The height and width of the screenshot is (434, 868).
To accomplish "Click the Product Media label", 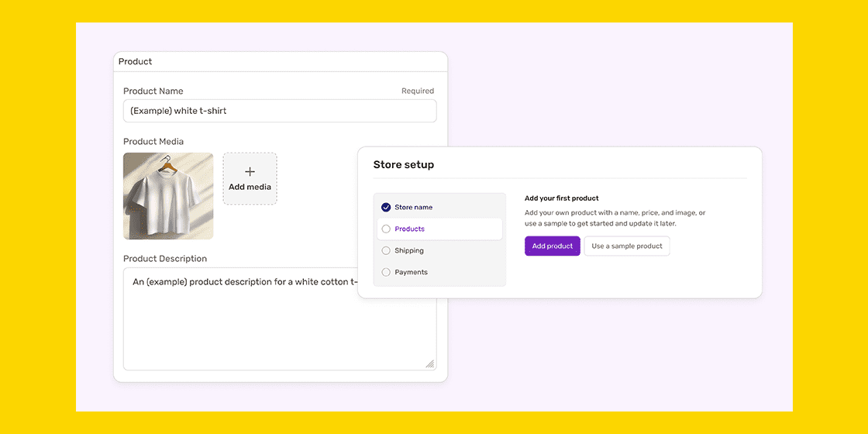I will tap(153, 142).
